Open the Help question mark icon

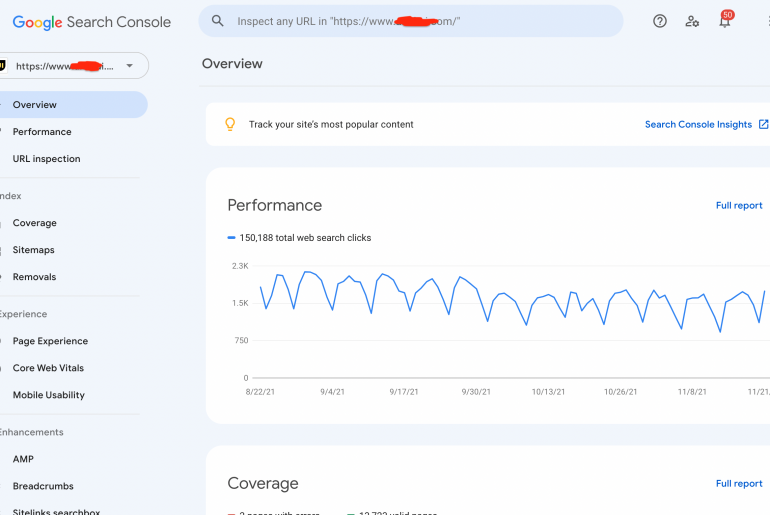click(x=660, y=21)
